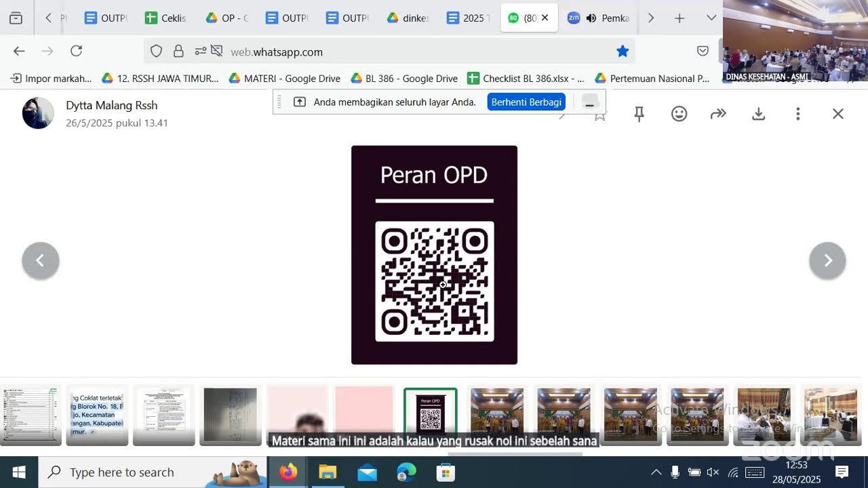Open the notification action center
Viewport: 868px width, 488px height.
point(842,472)
